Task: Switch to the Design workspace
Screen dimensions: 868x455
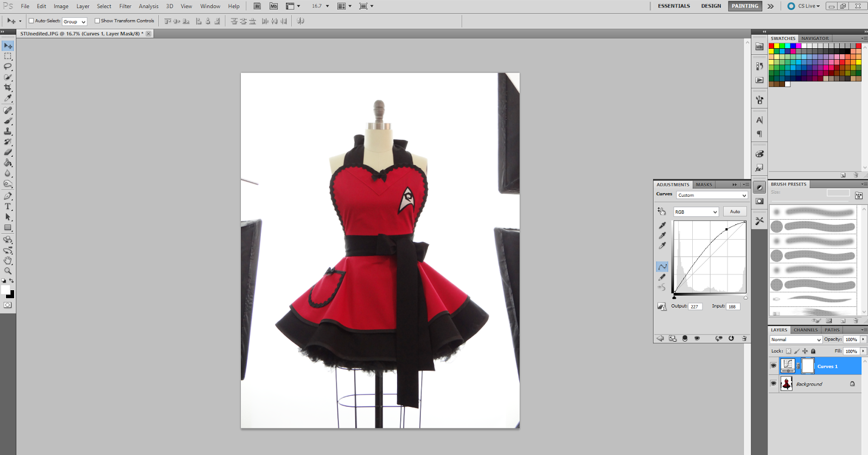Action: [711, 6]
